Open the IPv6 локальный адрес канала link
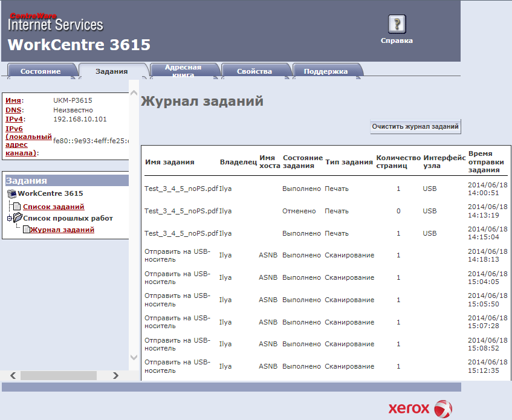This screenshot has width=512, height=420. (29, 141)
